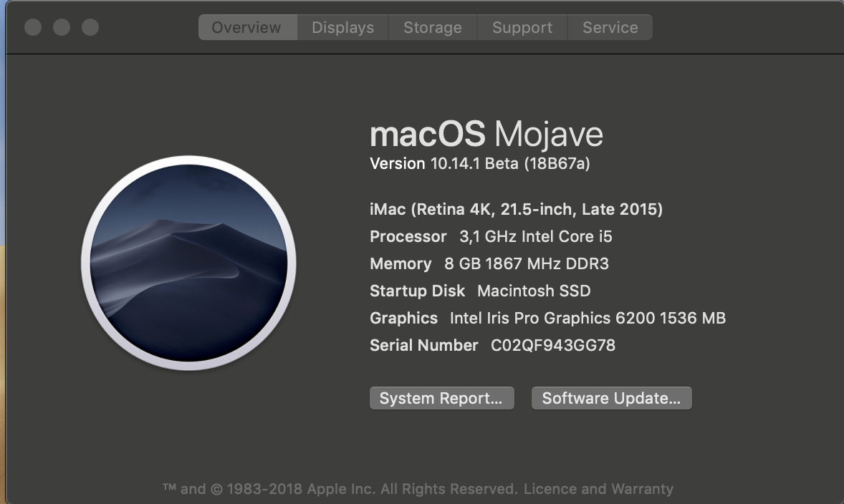Select the serial number C02QF943GG78
This screenshot has height=504, width=844.
point(552,346)
